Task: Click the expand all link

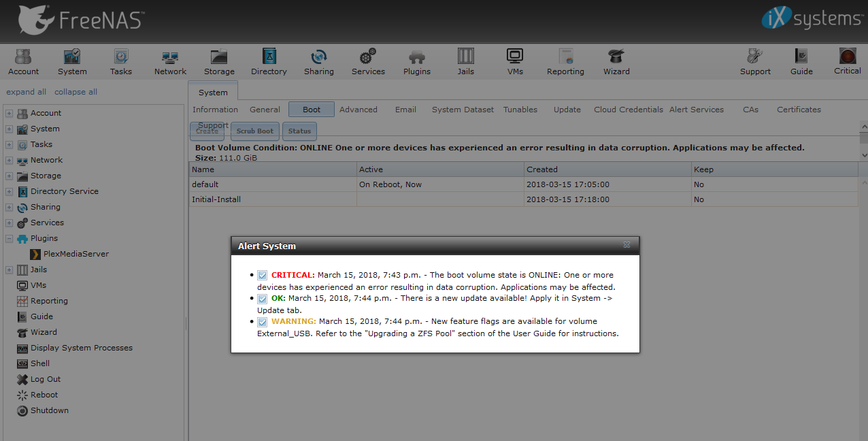Action: (x=27, y=92)
